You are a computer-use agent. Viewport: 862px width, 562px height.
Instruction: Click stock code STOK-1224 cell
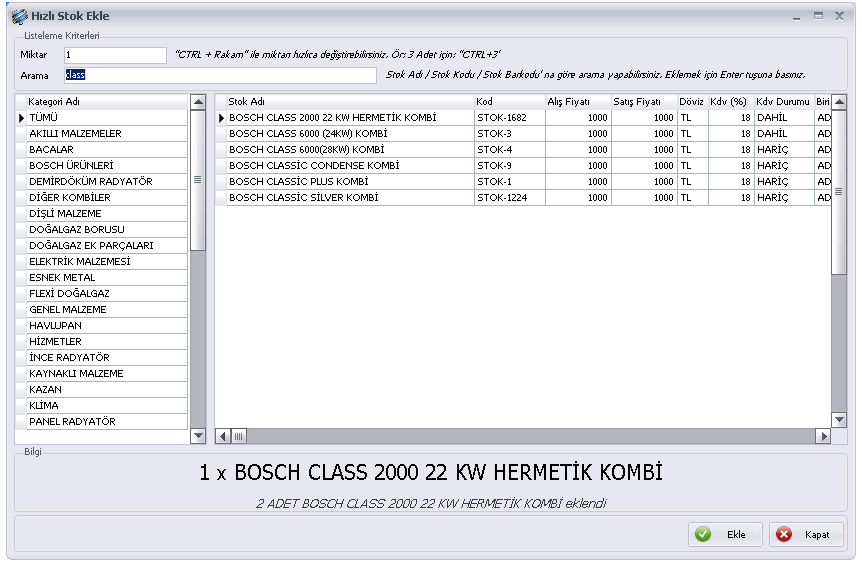coord(510,197)
